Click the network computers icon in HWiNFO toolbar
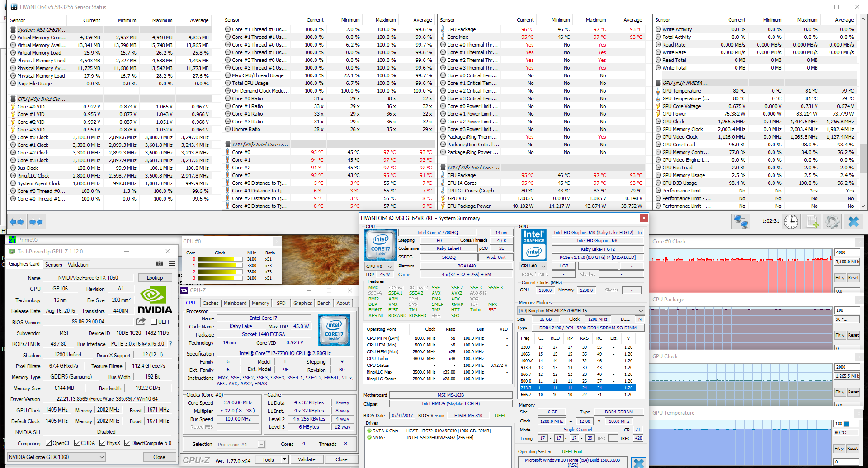 pyautogui.click(x=741, y=222)
